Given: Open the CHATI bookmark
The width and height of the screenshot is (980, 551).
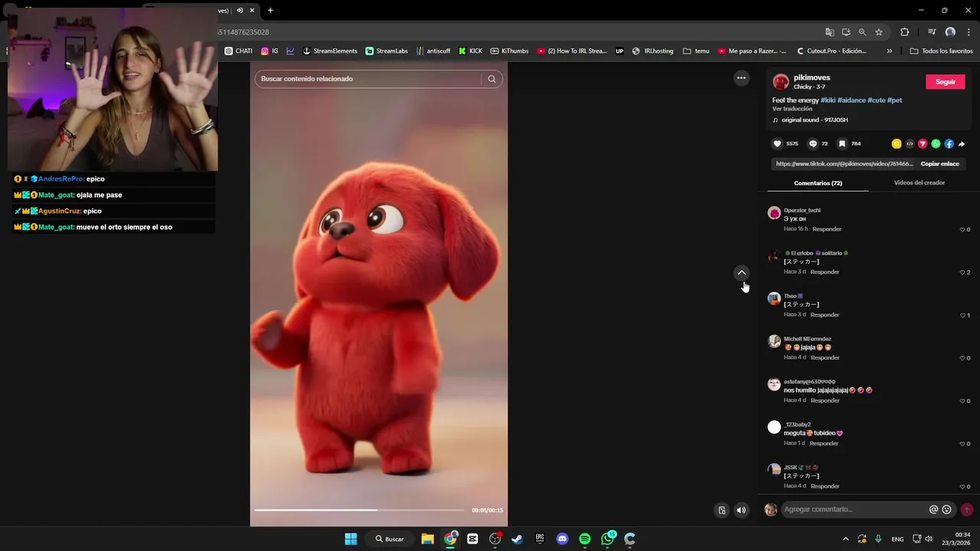Looking at the screenshot, I should [238, 51].
